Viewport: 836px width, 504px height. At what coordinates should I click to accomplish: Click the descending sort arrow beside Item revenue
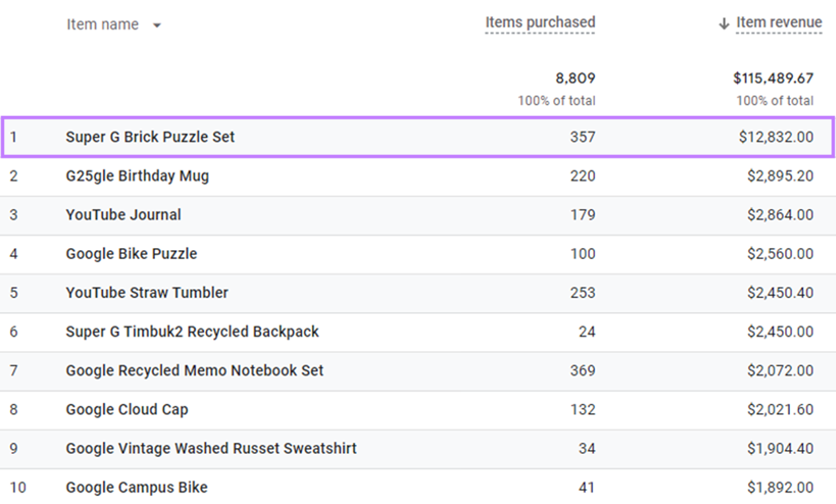click(x=723, y=22)
